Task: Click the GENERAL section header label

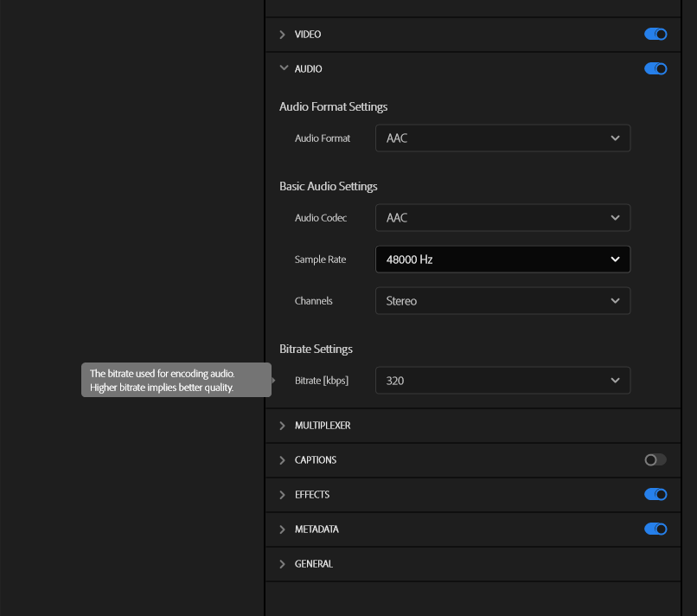Action: coord(314,564)
